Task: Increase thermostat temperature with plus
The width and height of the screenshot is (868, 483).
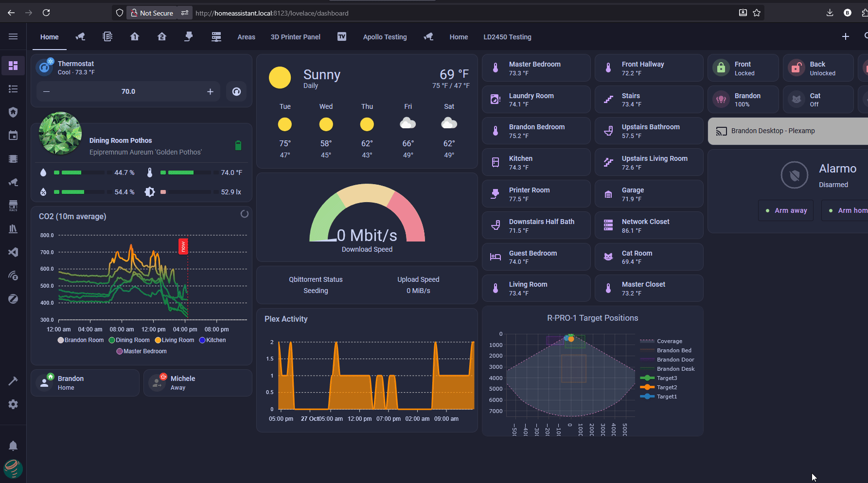Action: click(210, 91)
